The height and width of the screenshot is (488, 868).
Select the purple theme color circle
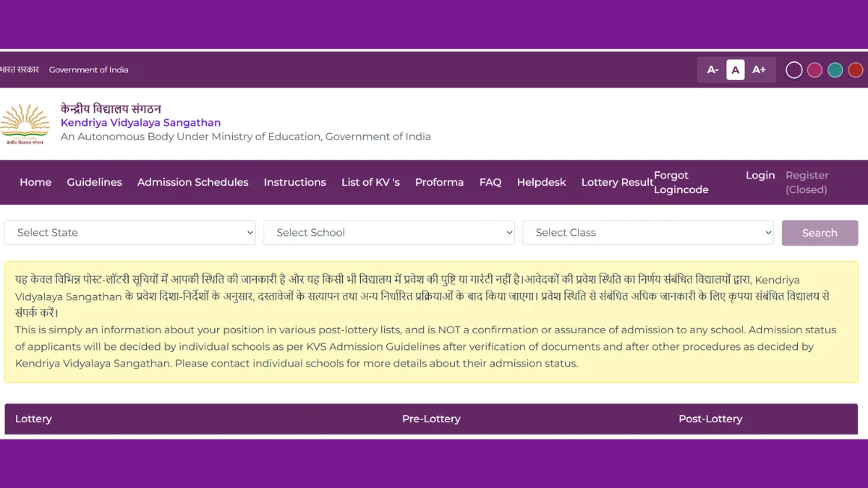794,70
